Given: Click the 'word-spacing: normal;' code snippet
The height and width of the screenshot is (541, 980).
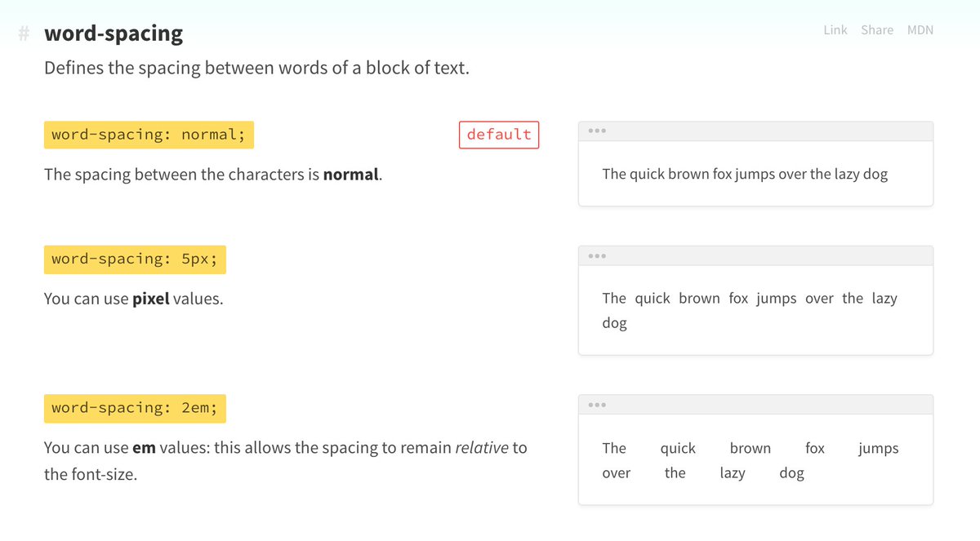Looking at the screenshot, I should (149, 135).
